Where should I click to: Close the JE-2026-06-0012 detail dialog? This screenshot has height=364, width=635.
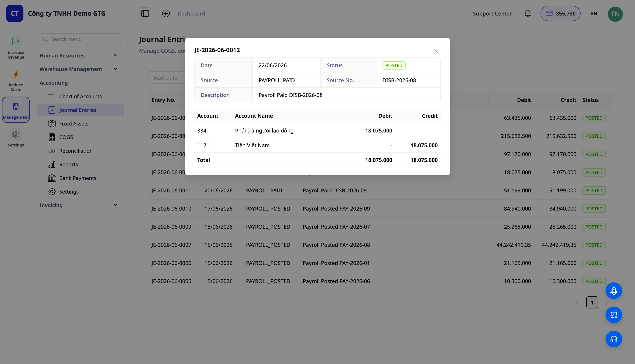pyautogui.click(x=436, y=51)
